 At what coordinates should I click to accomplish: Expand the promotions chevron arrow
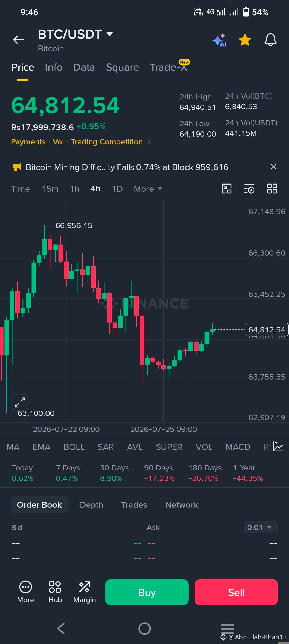tap(149, 141)
